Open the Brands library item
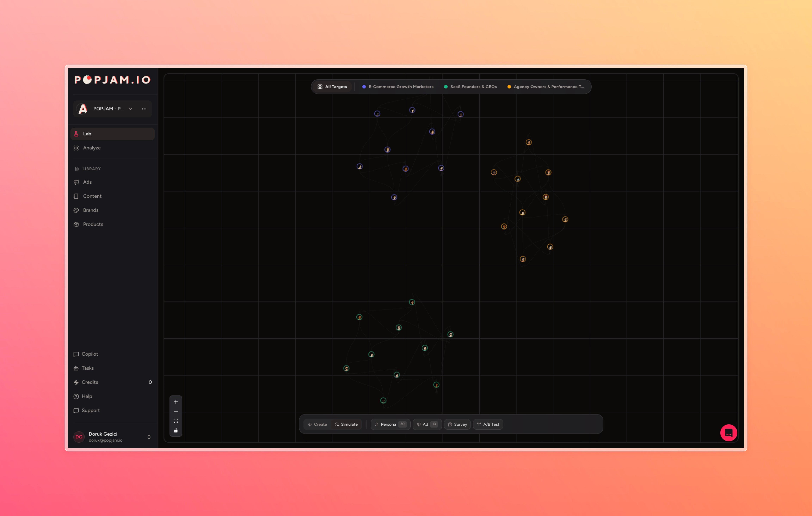812x516 pixels. (x=91, y=210)
